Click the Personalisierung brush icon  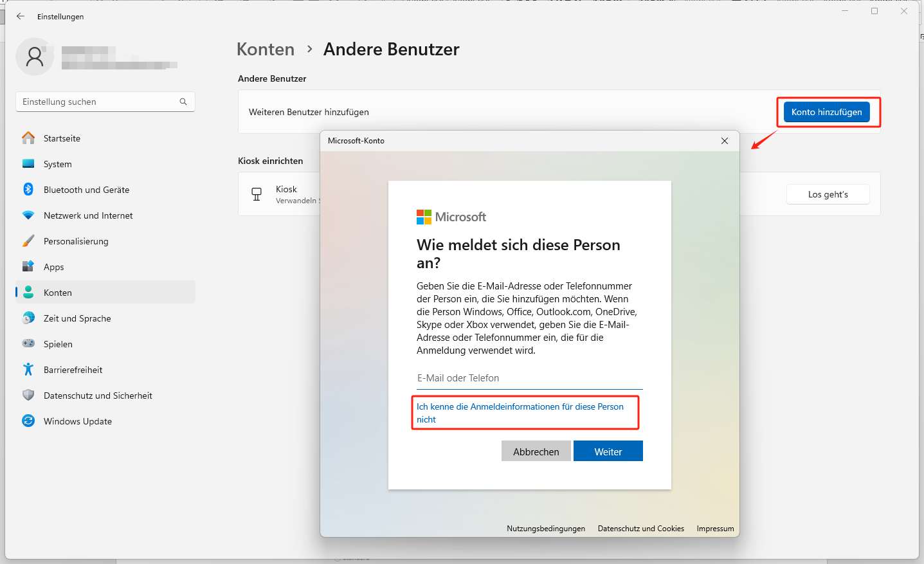pos(28,241)
